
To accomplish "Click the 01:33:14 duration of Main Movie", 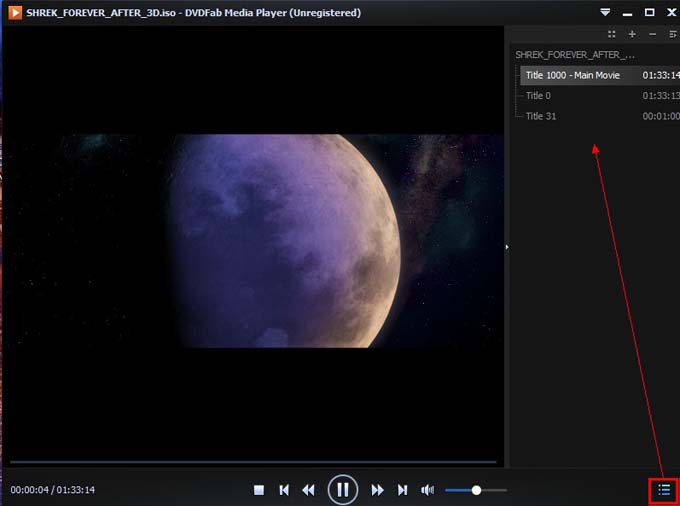I will (x=661, y=75).
